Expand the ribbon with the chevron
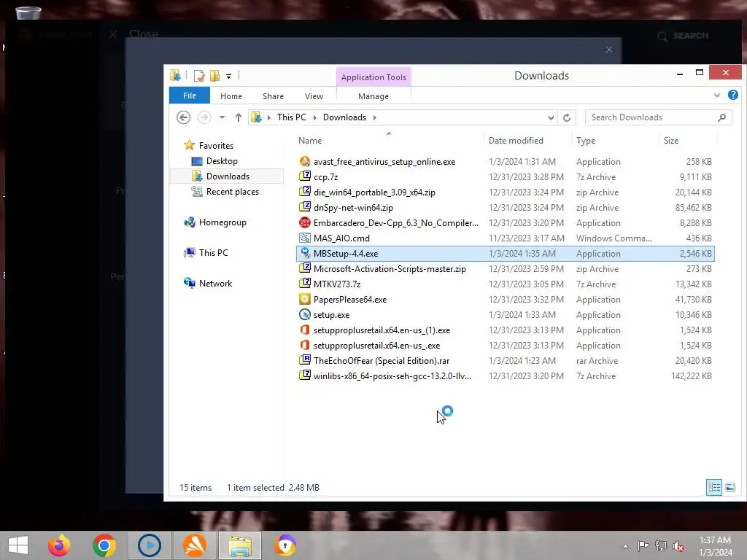 716,96
